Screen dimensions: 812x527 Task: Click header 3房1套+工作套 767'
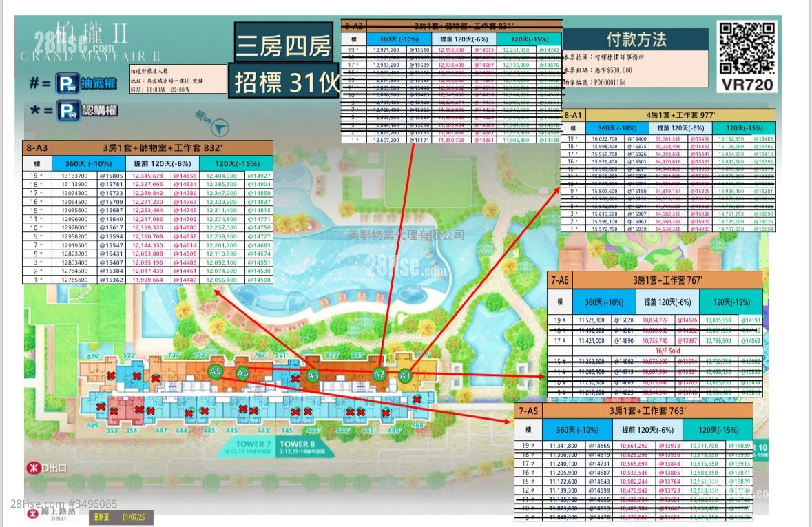coord(667,280)
